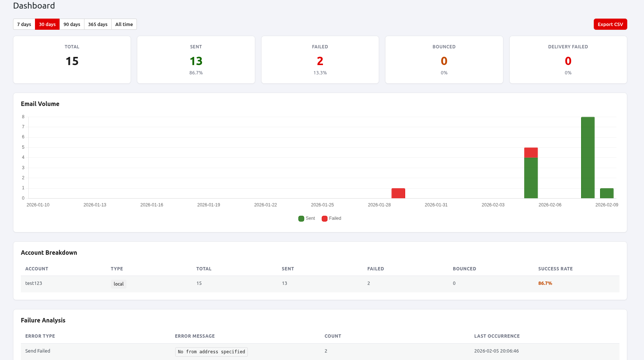644x360 pixels.
Task: Click the red failure bar near 2026-01-28
Action: tap(398, 193)
